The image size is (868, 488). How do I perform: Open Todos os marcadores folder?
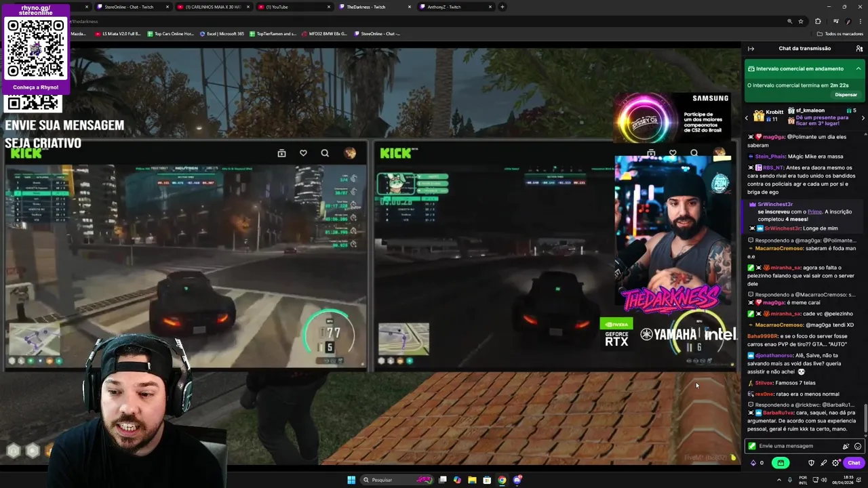pyautogui.click(x=840, y=34)
